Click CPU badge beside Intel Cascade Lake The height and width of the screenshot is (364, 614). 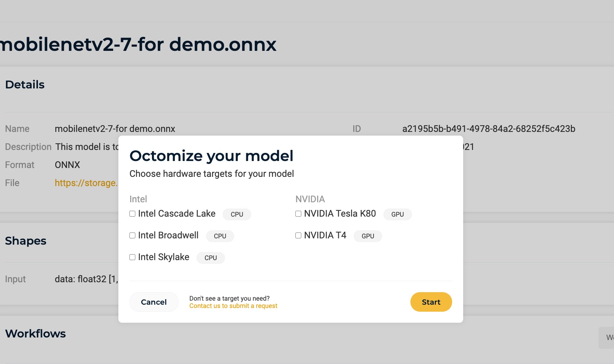coord(237,214)
